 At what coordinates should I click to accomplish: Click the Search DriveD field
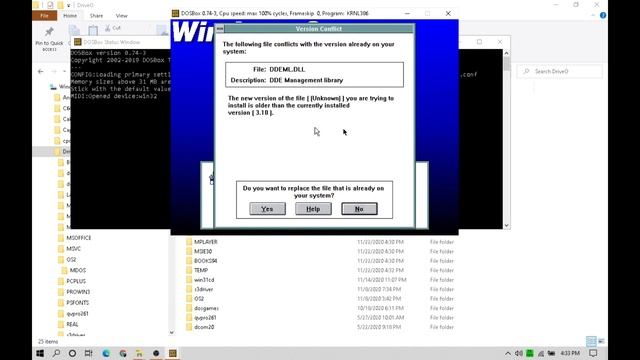pyautogui.click(x=559, y=71)
